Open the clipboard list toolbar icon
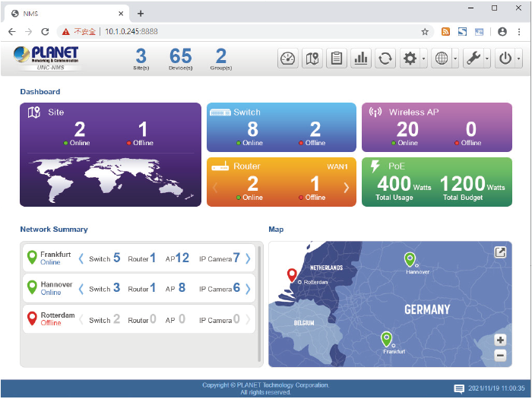This screenshot has height=399, width=532. tap(336, 59)
